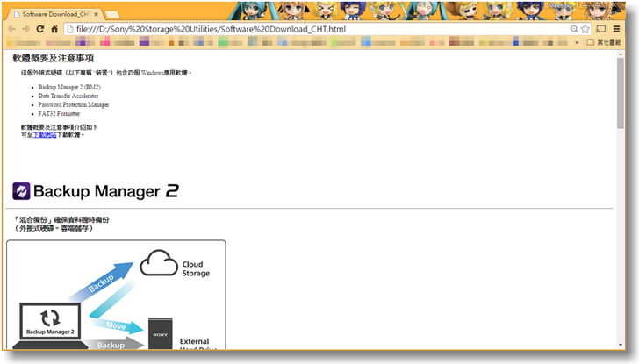Click the scrollbar down arrow
The height and width of the screenshot is (364, 639).
pyautogui.click(x=621, y=345)
